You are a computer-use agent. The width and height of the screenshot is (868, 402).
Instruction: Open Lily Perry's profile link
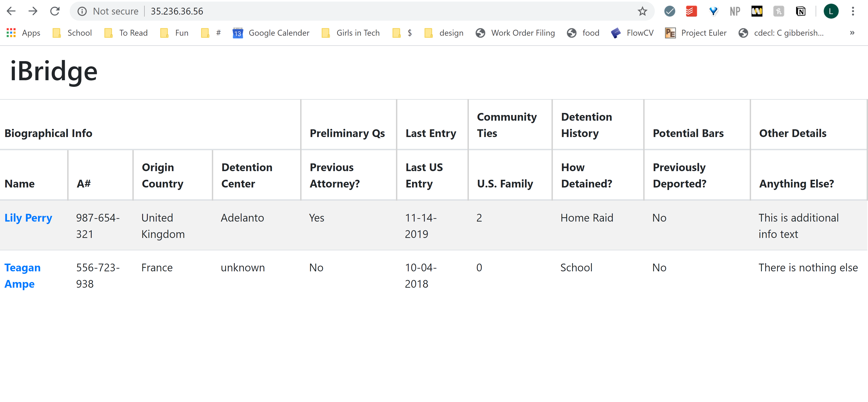[28, 218]
